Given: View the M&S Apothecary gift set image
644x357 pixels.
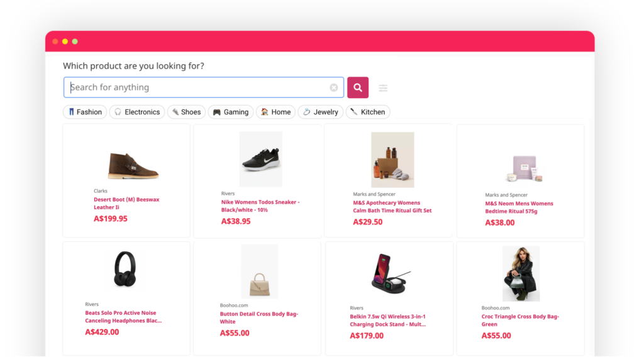Looking at the screenshot, I should (x=392, y=160).
